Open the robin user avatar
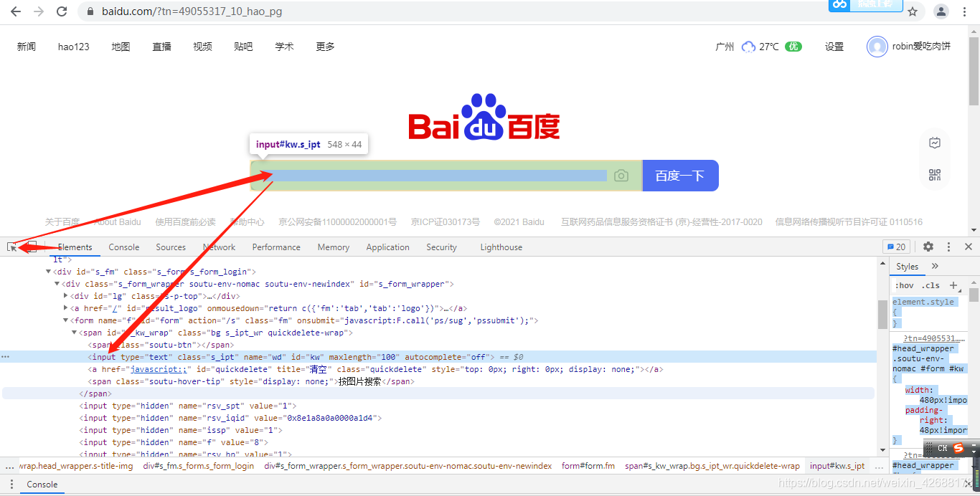Viewport: 980px width, 496px height. coord(877,47)
